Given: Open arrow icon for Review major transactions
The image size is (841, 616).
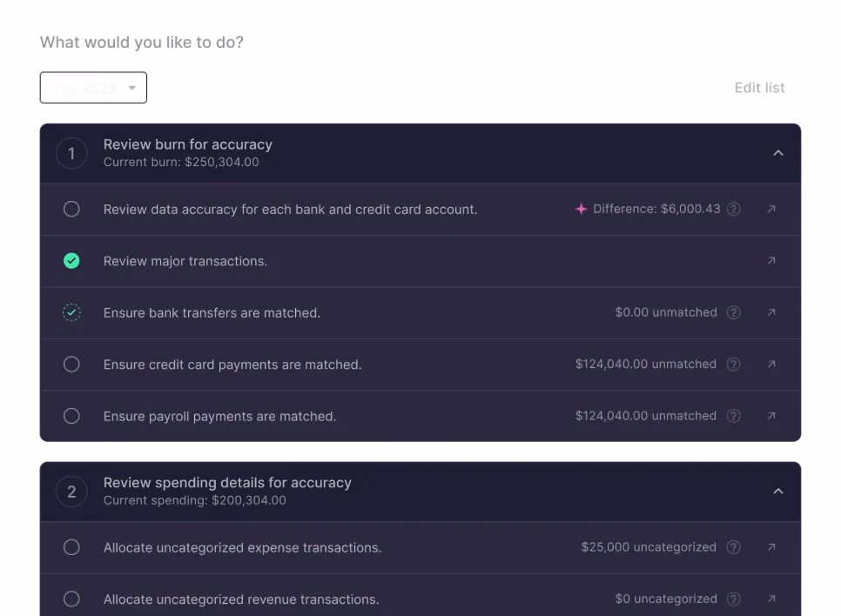Looking at the screenshot, I should coord(770,261).
